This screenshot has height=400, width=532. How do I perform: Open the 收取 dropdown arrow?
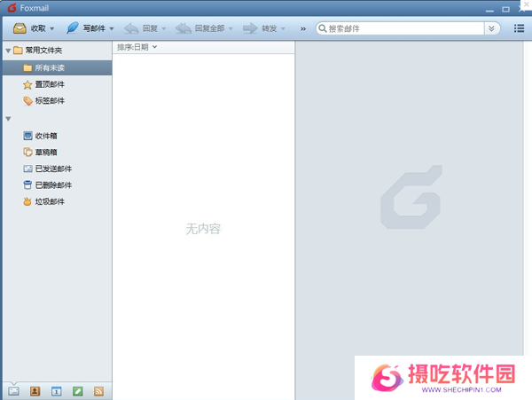[52, 29]
